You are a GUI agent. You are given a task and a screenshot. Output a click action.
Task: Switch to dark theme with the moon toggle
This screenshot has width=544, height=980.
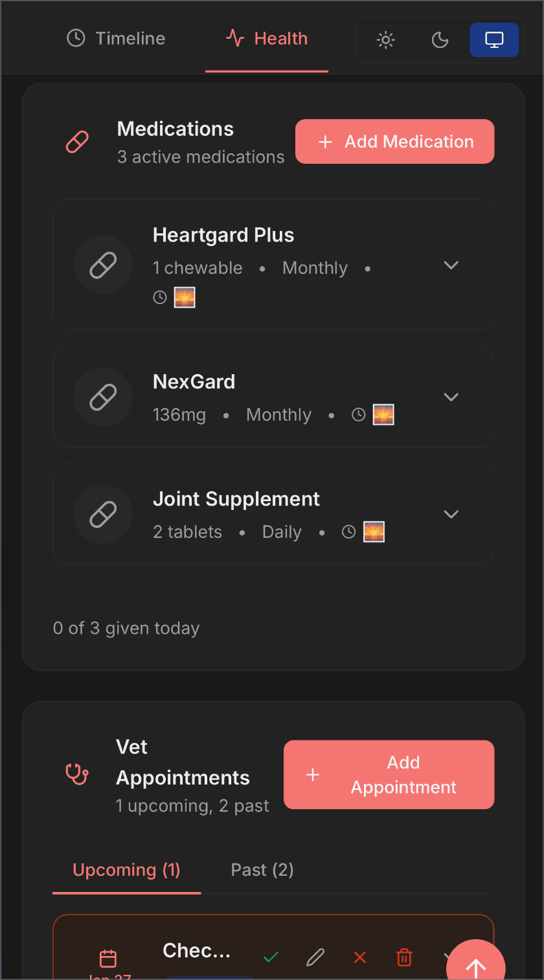tap(440, 39)
